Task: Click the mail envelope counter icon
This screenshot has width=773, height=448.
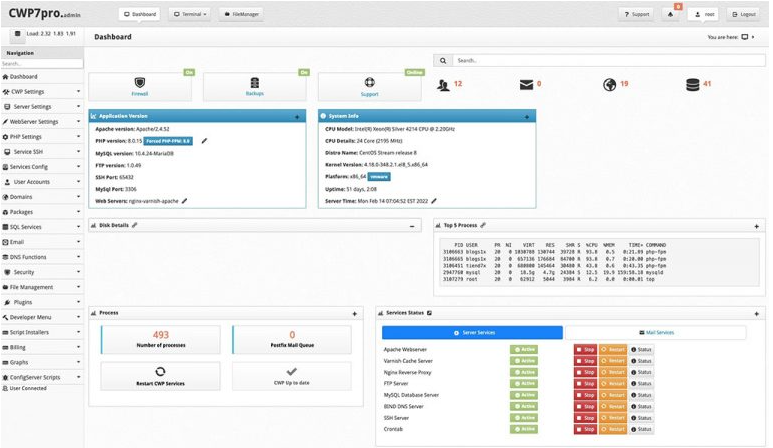Action: pos(526,85)
